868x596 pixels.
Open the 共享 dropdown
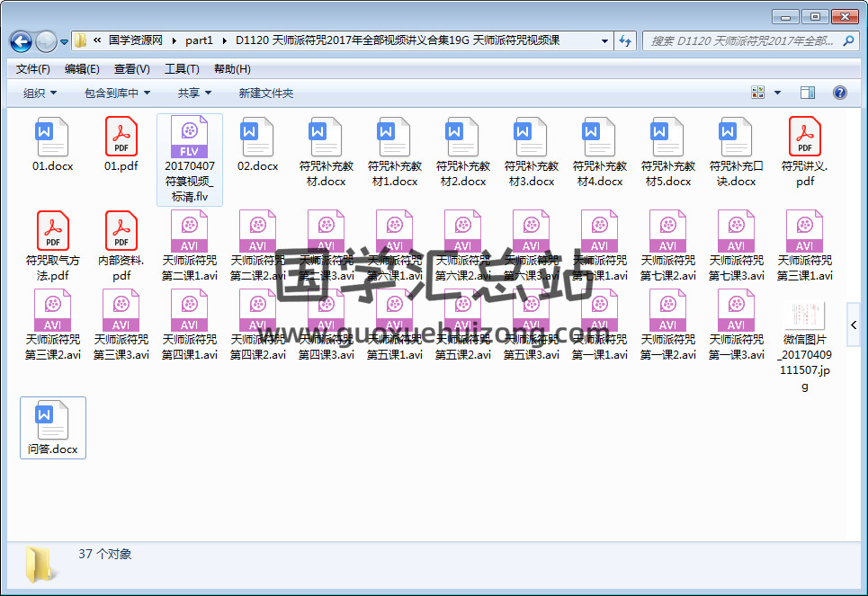(x=194, y=93)
